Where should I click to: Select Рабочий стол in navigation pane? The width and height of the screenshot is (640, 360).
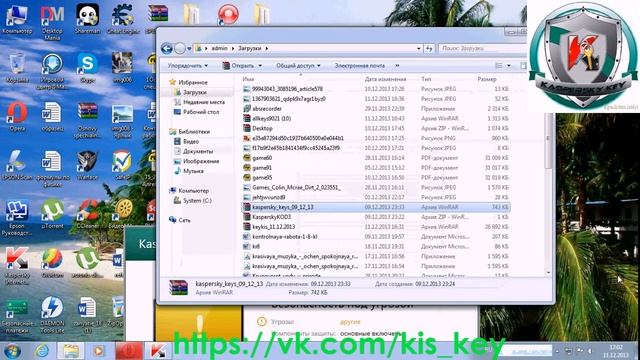(201, 112)
